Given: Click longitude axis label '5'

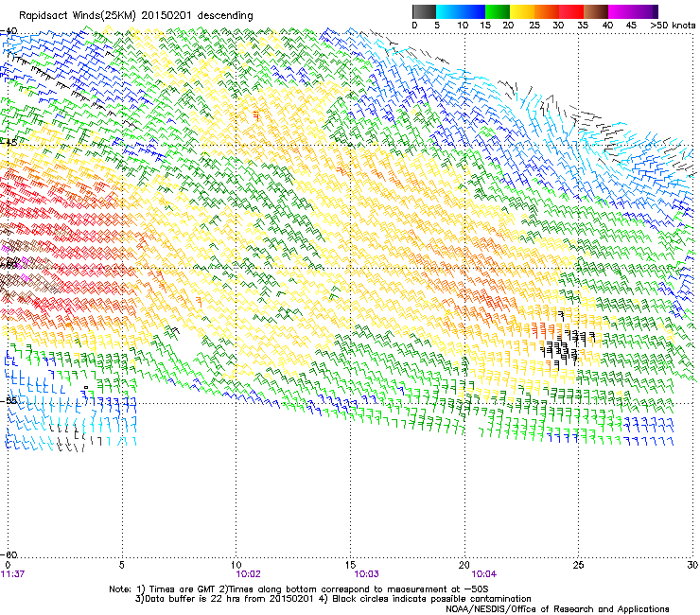Looking at the screenshot, I should tap(121, 565).
